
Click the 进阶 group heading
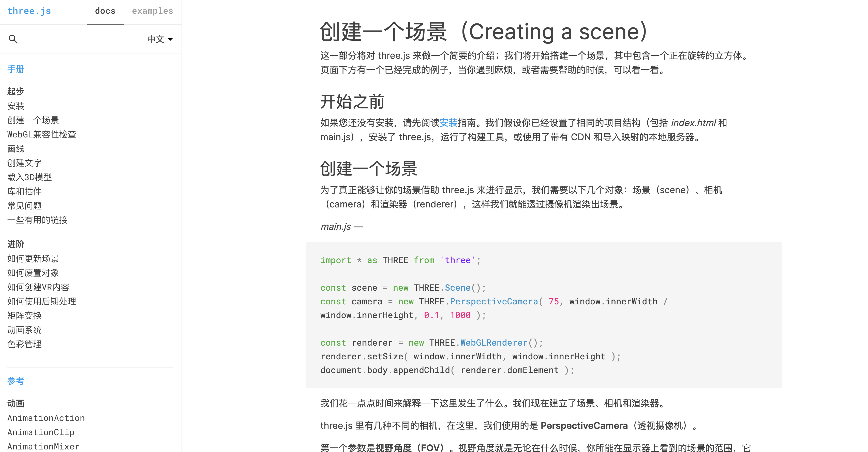click(16, 244)
